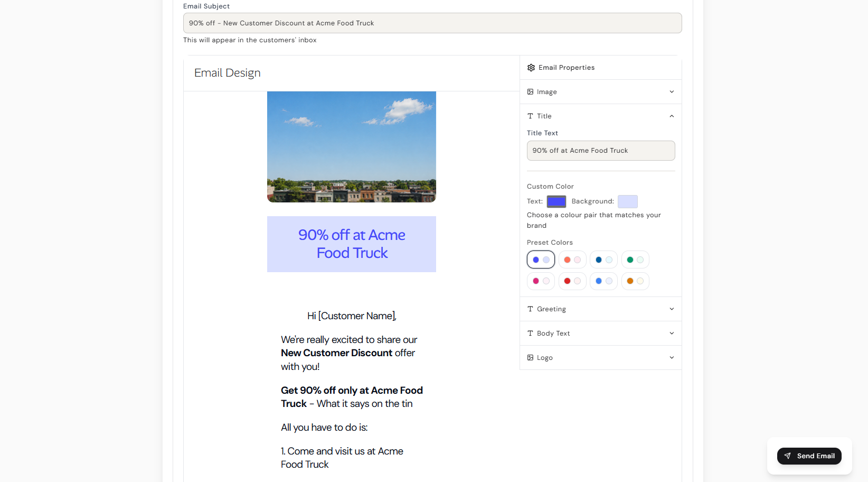Click the Email Subject input field
Screen dimensions: 868x482
click(432, 23)
